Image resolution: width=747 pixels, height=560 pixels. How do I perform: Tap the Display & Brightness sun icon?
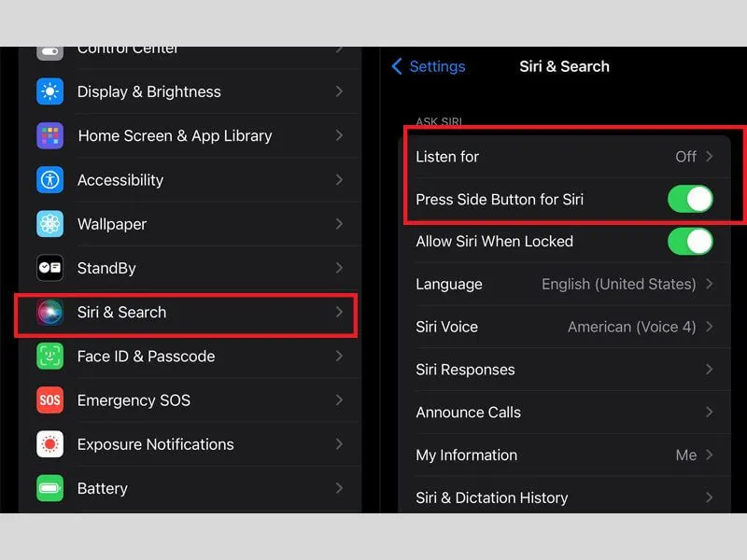click(x=50, y=91)
